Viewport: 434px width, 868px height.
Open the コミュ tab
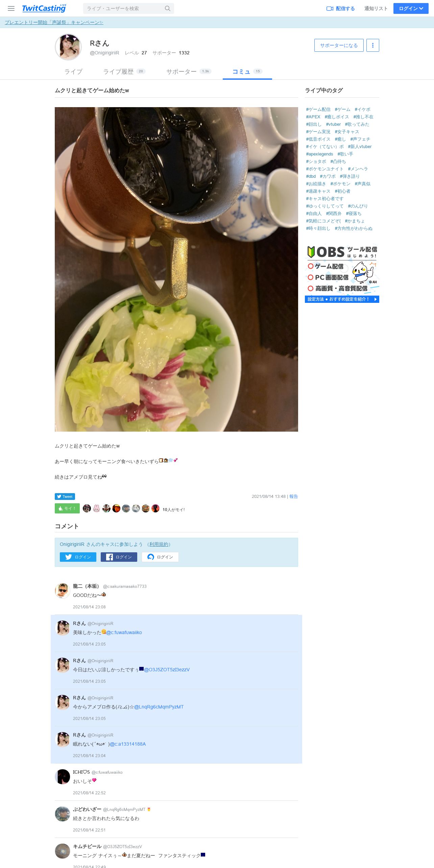click(247, 72)
